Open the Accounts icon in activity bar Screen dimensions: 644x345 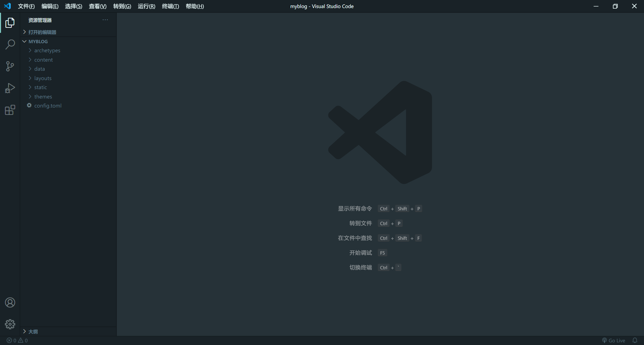(x=10, y=302)
